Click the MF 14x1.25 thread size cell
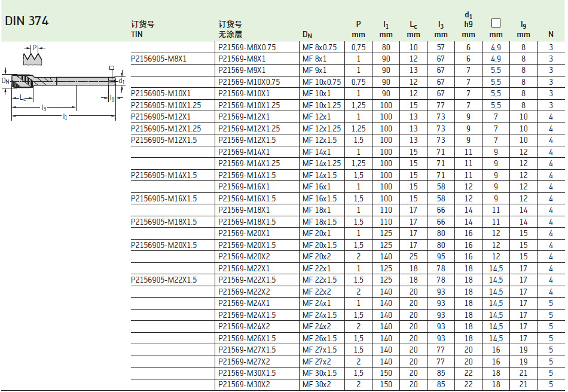Viewport: 568px width, 392px height. click(322, 164)
